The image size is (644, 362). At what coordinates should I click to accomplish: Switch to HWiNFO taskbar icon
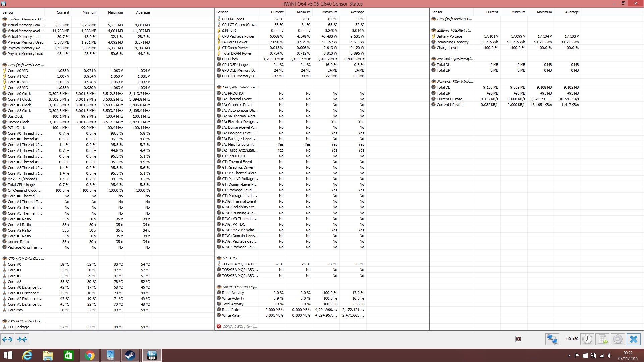[x=152, y=355]
